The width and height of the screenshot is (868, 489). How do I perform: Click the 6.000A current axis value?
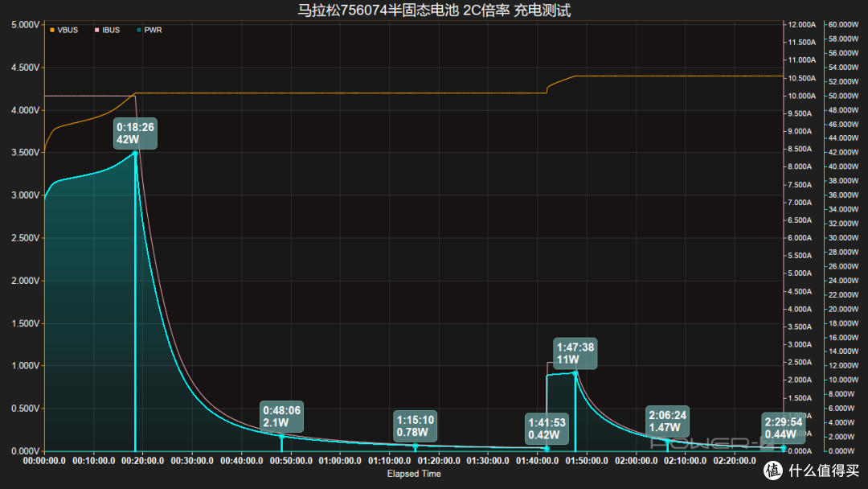(x=800, y=238)
